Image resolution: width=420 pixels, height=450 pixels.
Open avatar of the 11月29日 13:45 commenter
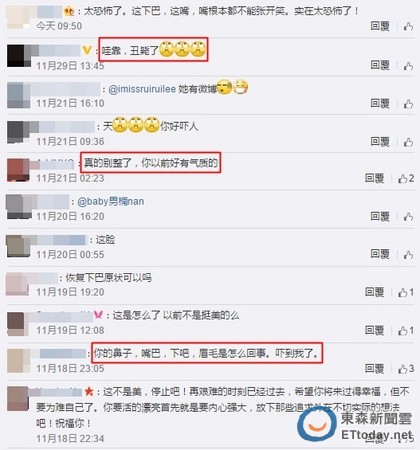[x=19, y=56]
